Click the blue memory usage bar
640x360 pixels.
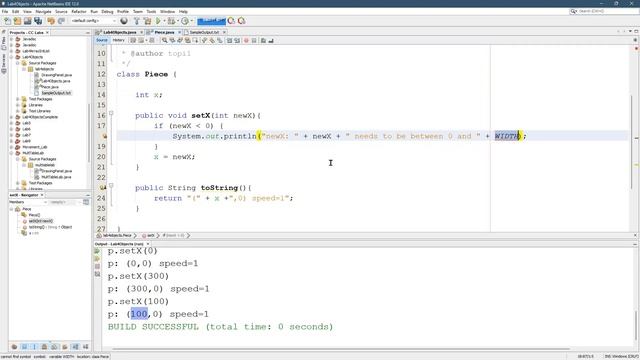click(x=211, y=21)
